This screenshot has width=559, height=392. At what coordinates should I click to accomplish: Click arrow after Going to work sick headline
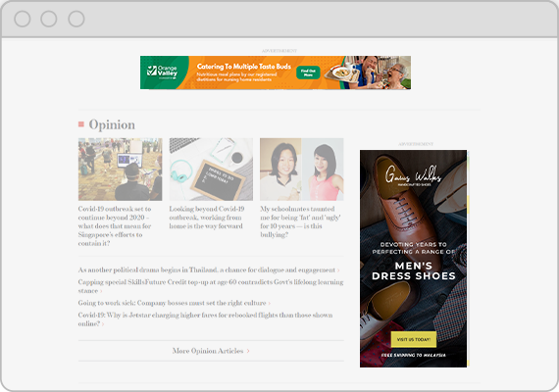point(270,303)
